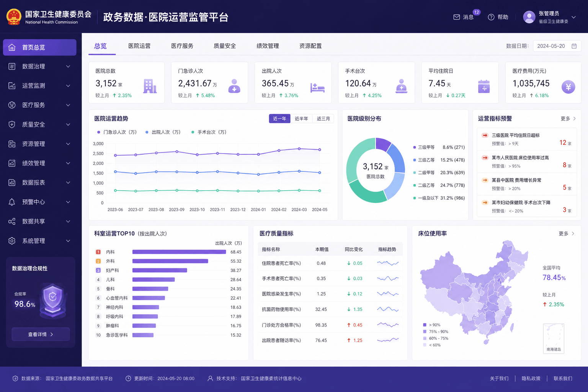The image size is (588, 392).
Task: Click the 医疗费用 yen icon
Action: coord(568,87)
